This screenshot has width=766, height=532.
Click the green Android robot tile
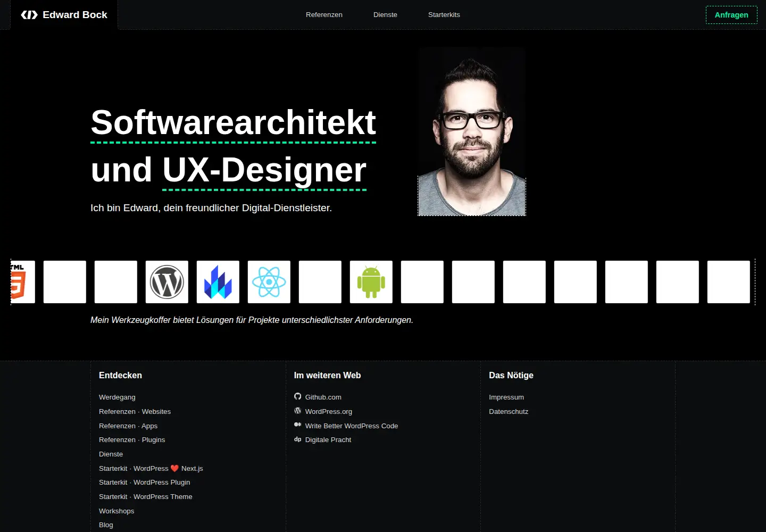coord(371,282)
